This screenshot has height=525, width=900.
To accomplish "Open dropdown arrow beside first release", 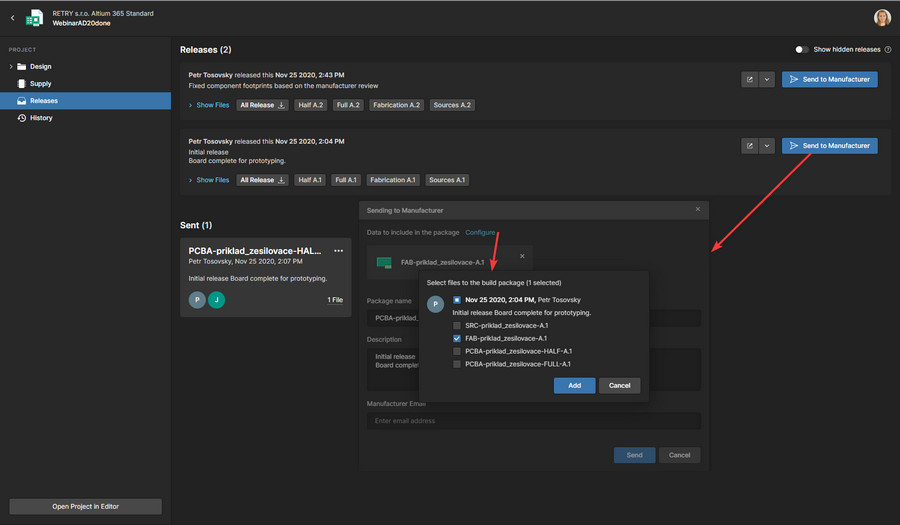I will tap(767, 79).
